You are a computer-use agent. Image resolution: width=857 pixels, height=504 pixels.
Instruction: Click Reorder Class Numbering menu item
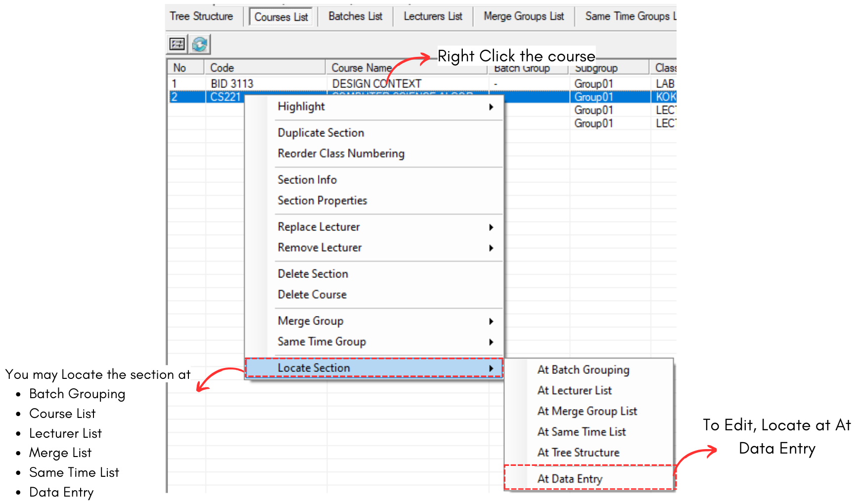point(341,154)
